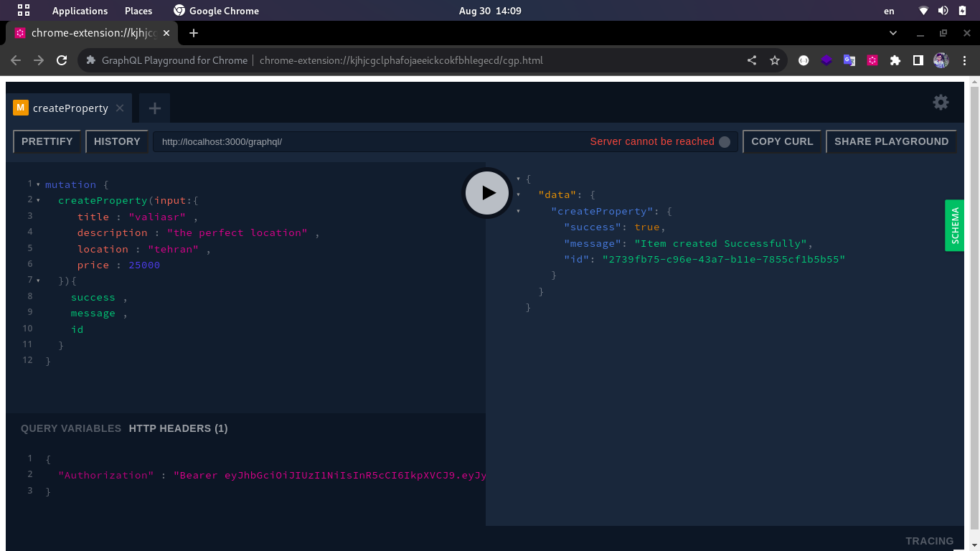
Task: Reload the page
Action: coord(62,60)
